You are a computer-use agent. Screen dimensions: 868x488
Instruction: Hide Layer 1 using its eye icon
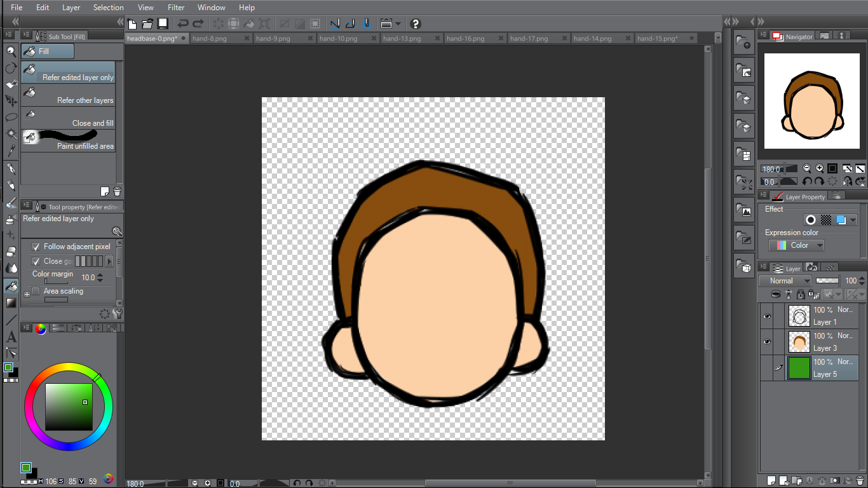767,316
